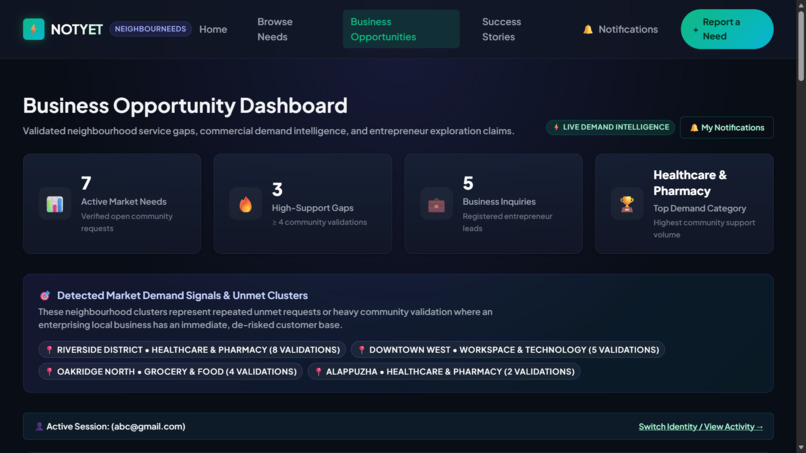Click the number 3 in High-Support Gaps card
The height and width of the screenshot is (453, 806).
277,189
